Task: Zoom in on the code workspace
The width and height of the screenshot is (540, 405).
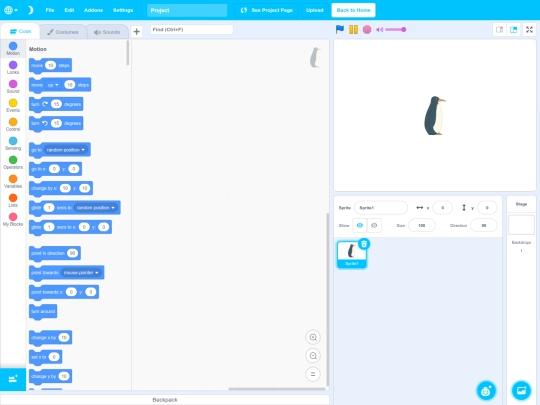Action: coord(313,337)
